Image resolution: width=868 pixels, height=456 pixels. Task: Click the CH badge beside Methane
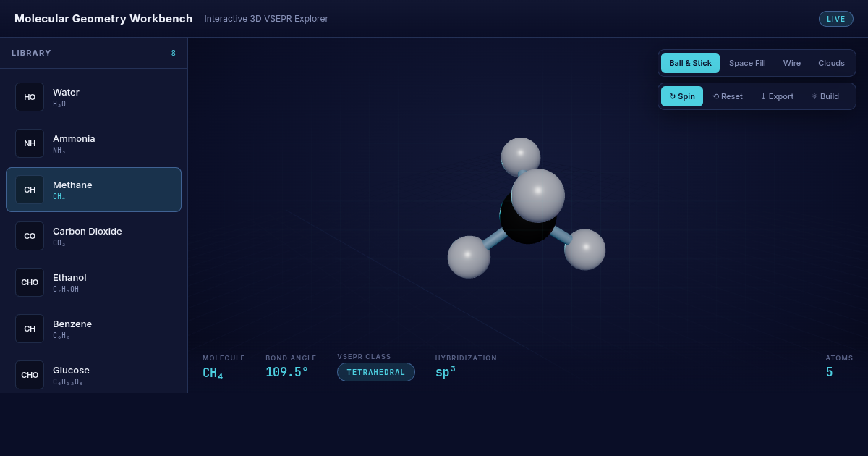click(x=30, y=190)
